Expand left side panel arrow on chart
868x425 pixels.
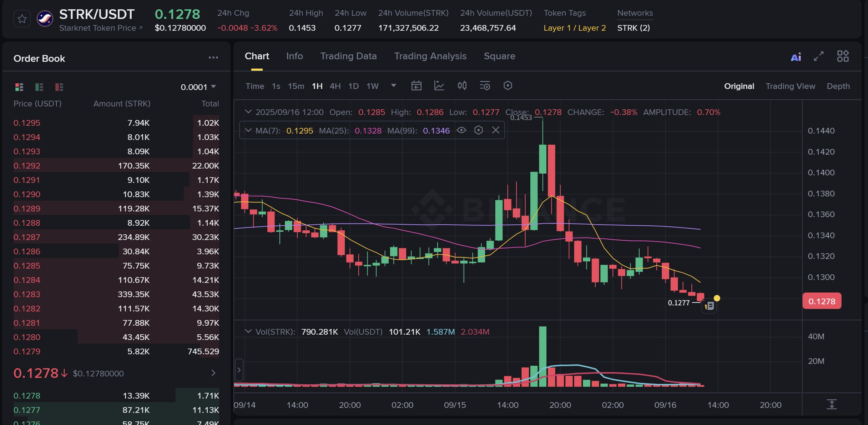pyautogui.click(x=239, y=370)
